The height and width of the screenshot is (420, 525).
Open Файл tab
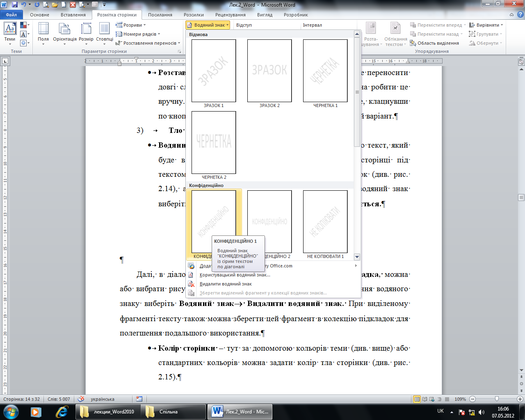pyautogui.click(x=11, y=15)
